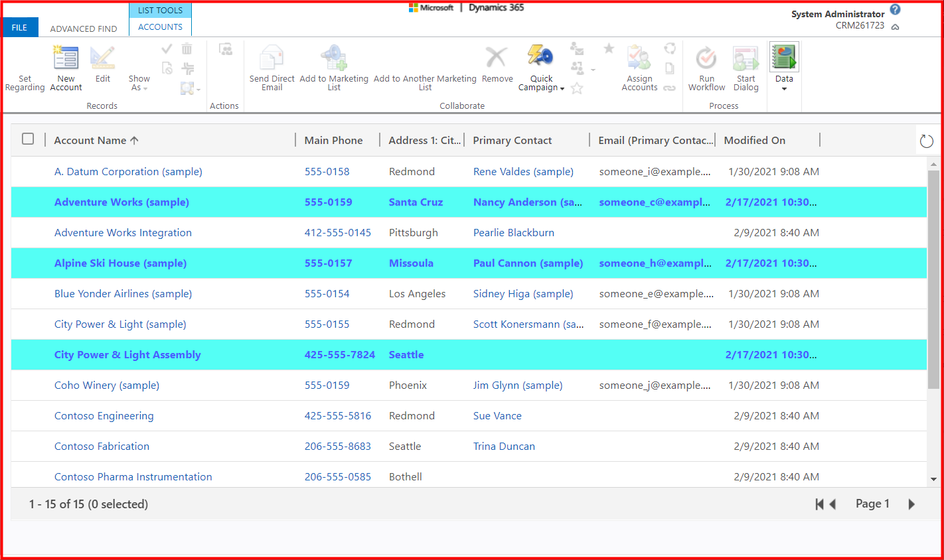
Task: Click Add to Another Marketing List
Action: coord(425,83)
